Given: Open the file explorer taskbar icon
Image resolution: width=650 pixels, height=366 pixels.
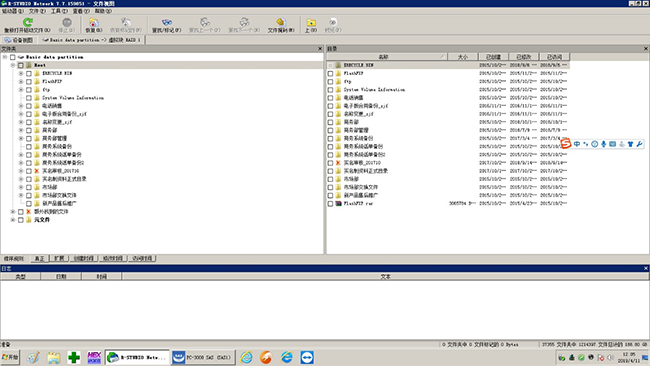Looking at the screenshot, I should (x=53, y=357).
